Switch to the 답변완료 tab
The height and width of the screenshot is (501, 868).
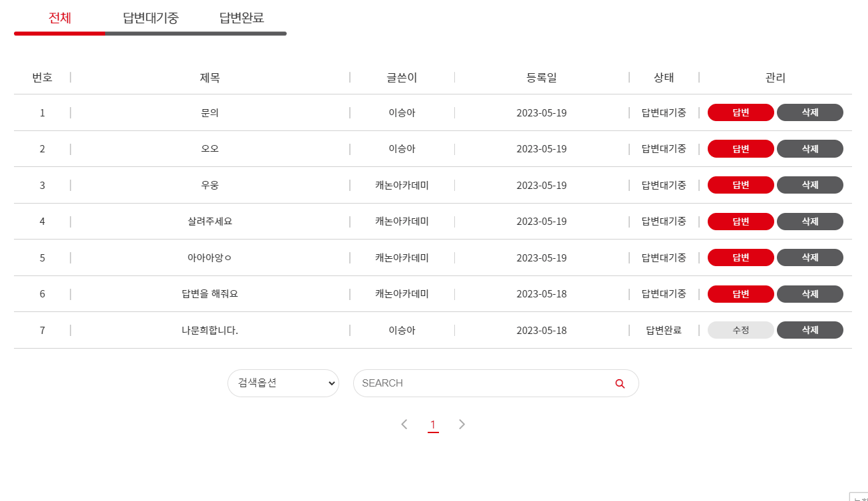241,18
